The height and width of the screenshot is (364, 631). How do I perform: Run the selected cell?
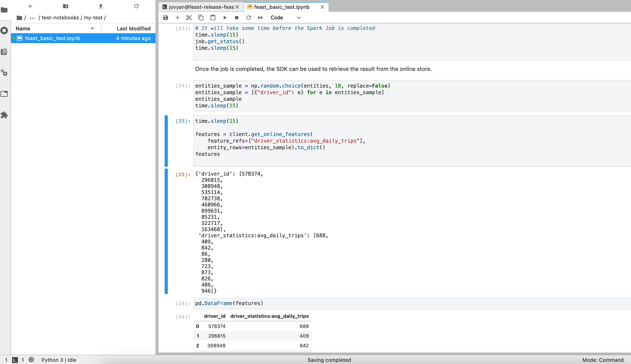coord(225,18)
